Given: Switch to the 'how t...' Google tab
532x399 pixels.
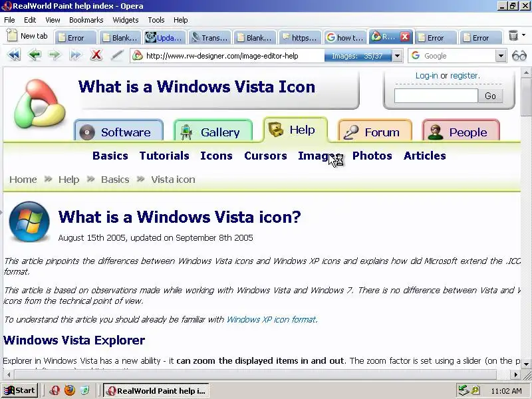Looking at the screenshot, I should click(345, 38).
